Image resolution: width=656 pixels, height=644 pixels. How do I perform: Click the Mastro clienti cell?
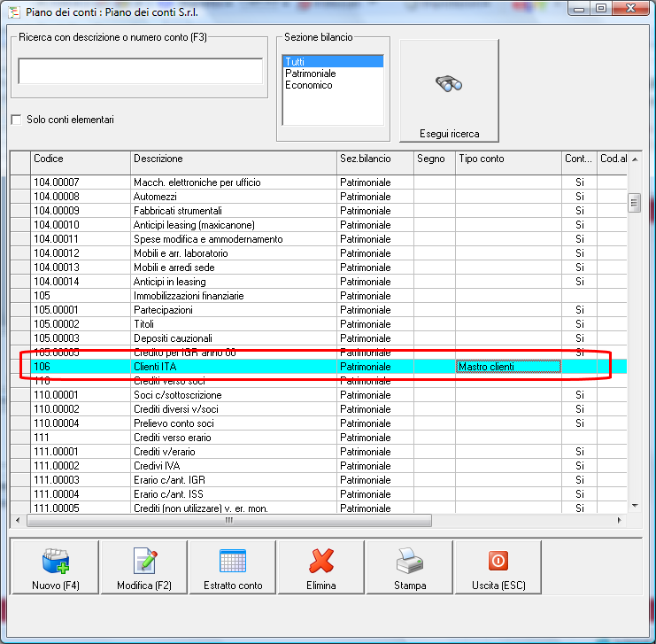click(x=508, y=367)
